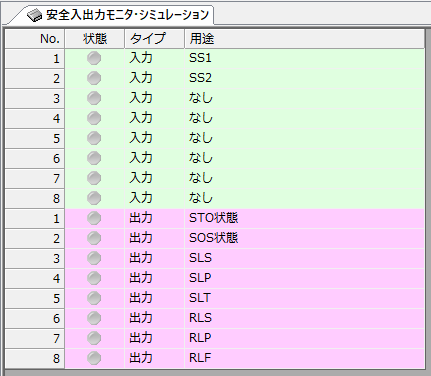This screenshot has height=376, width=431.
Task: Click the タイプ column header
Action: (x=155, y=39)
